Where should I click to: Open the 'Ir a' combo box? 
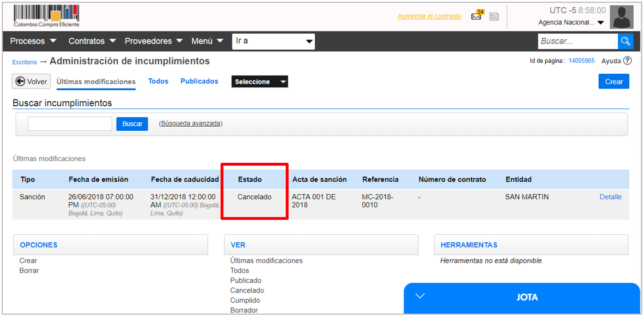tap(273, 41)
